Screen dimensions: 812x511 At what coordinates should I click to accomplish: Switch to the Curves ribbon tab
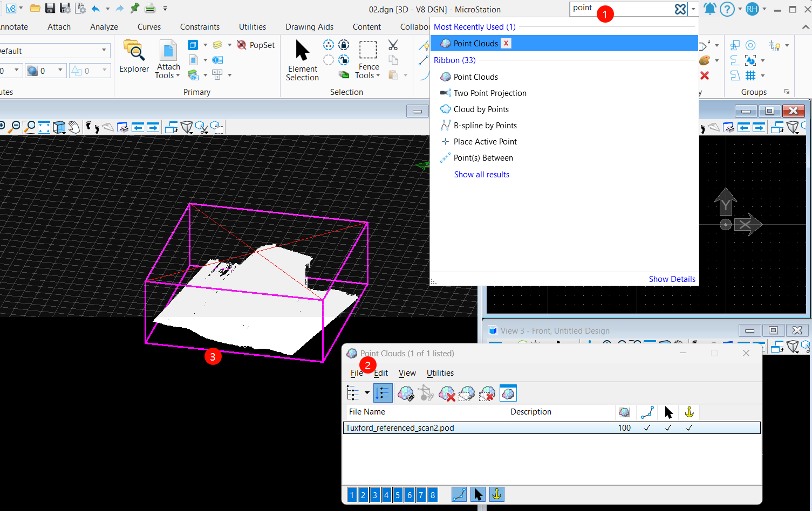[149, 27]
